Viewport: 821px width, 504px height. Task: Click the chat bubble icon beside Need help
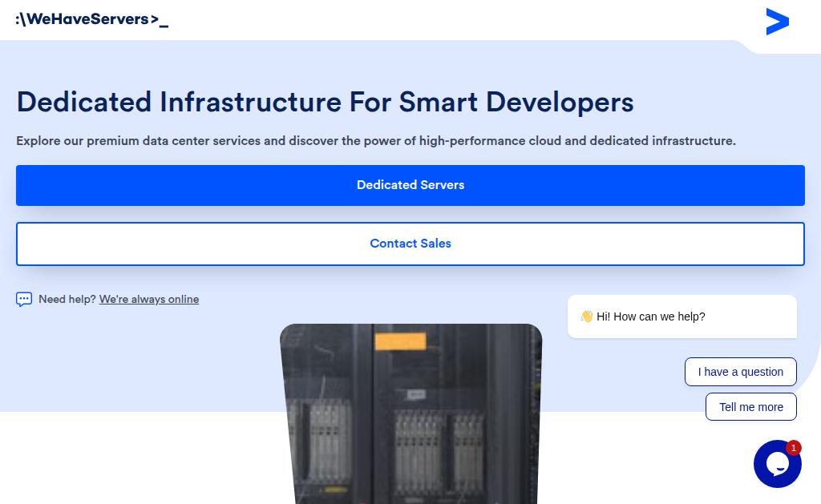pyautogui.click(x=23, y=300)
